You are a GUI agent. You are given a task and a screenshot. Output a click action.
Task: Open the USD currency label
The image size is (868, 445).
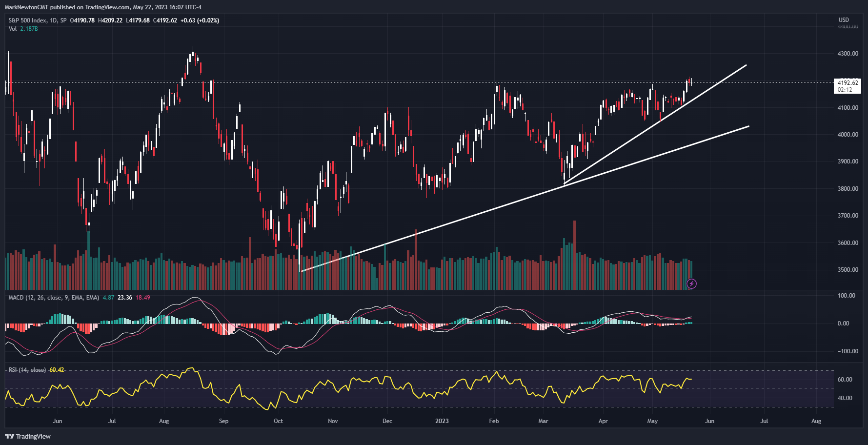coord(844,20)
